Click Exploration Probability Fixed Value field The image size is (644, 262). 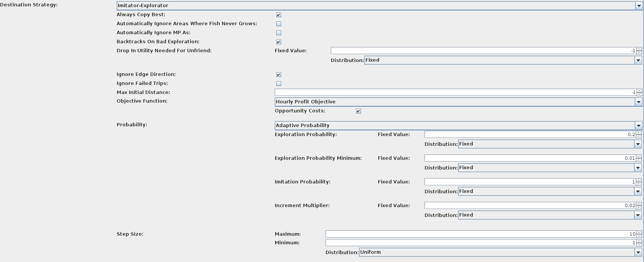click(530, 135)
